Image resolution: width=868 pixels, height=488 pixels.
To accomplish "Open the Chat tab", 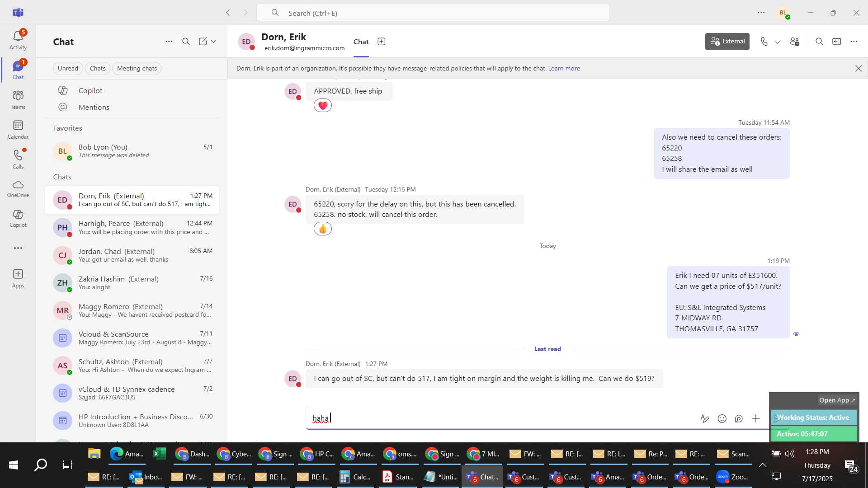I will point(361,42).
